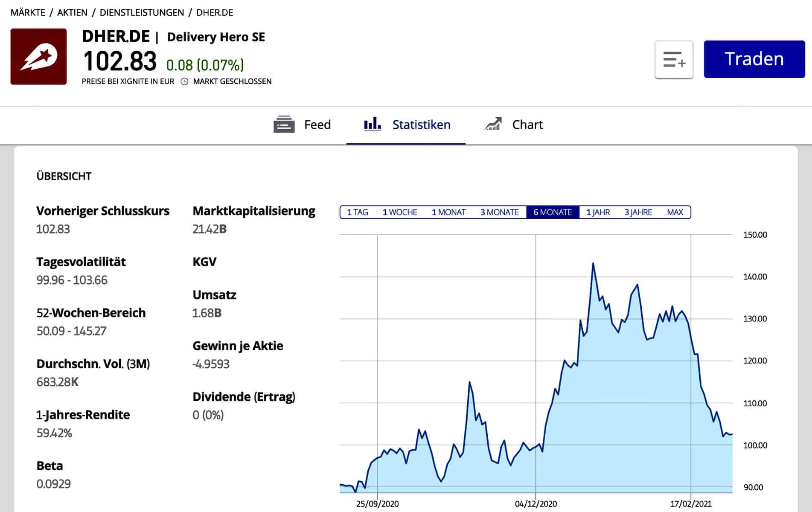The height and width of the screenshot is (512, 812).
Task: Switch to the Statistiken tab
Action: (x=407, y=125)
